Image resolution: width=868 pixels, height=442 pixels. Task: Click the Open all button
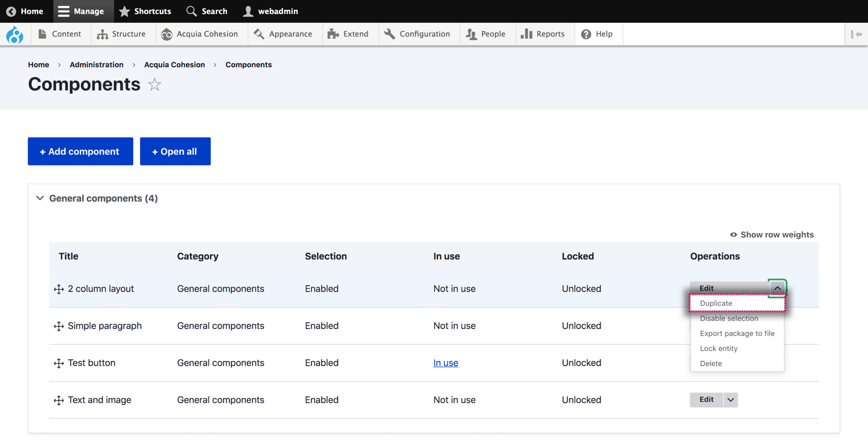(x=175, y=151)
